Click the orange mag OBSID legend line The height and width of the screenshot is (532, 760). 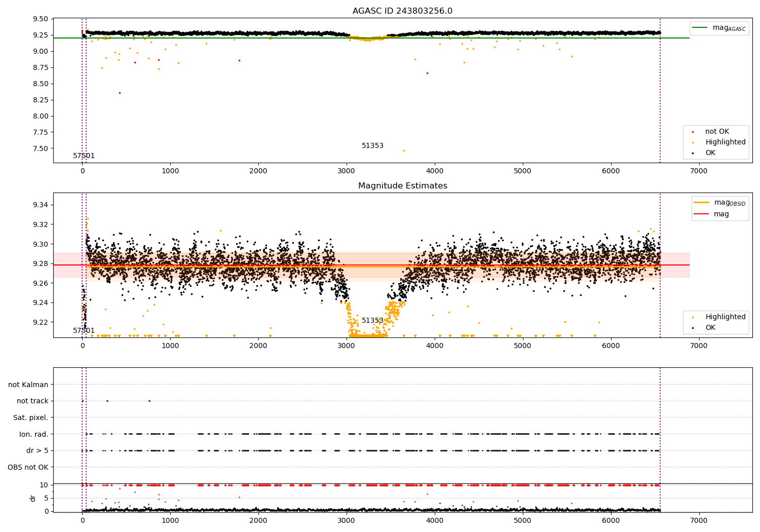[x=701, y=203]
